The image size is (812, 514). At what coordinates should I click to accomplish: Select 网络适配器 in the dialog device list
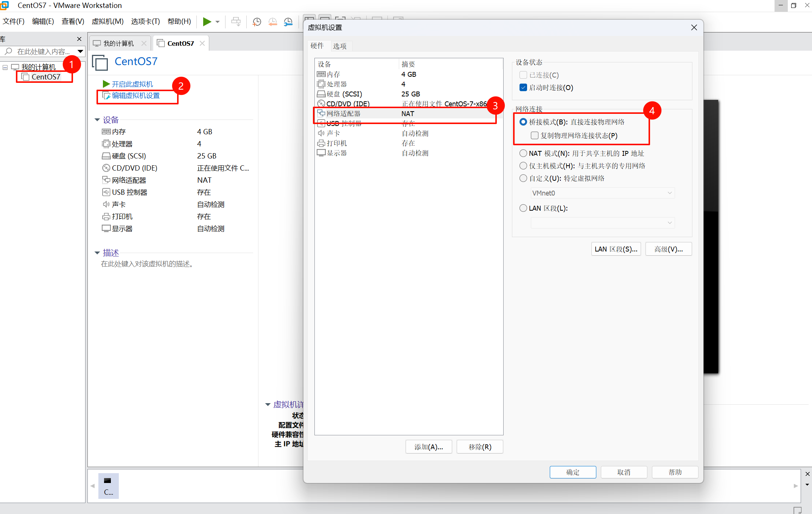(x=344, y=113)
